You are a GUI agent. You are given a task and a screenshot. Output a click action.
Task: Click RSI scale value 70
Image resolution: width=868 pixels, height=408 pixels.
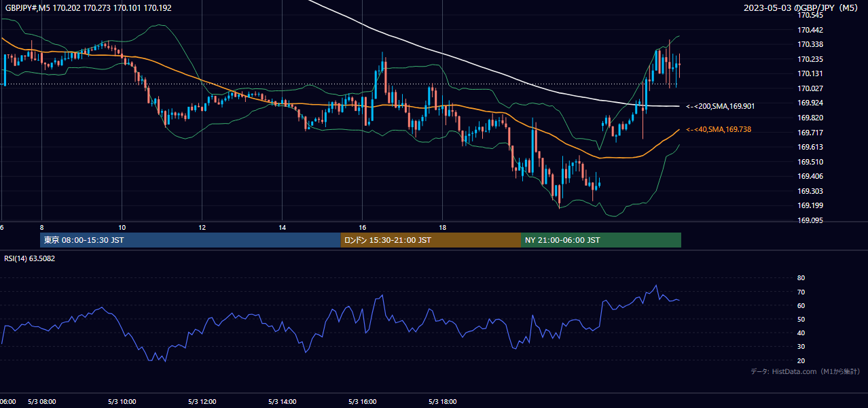pyautogui.click(x=801, y=292)
